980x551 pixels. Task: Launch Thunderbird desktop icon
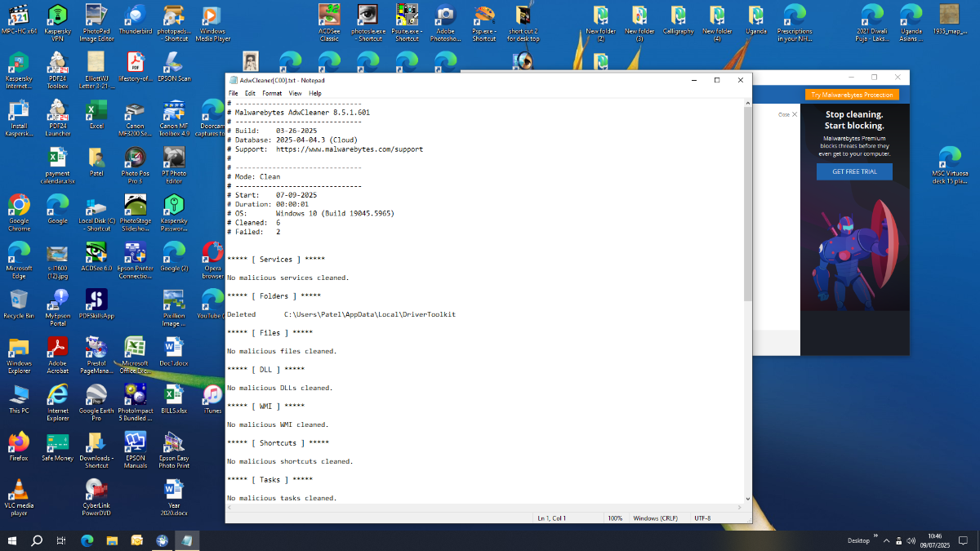pos(135,16)
